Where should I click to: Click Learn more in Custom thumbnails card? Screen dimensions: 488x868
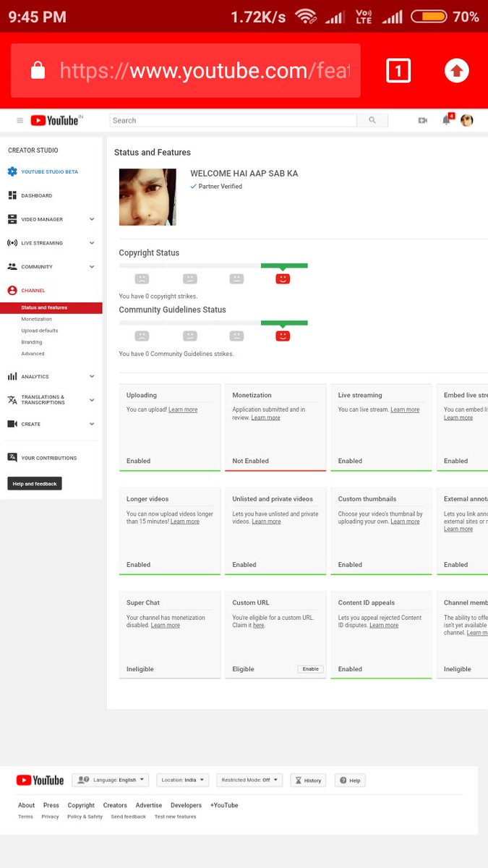(x=405, y=522)
